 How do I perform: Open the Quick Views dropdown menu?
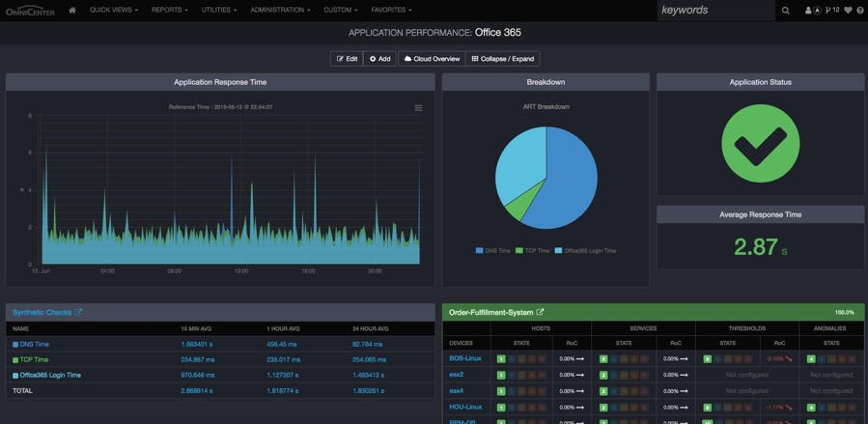click(113, 10)
